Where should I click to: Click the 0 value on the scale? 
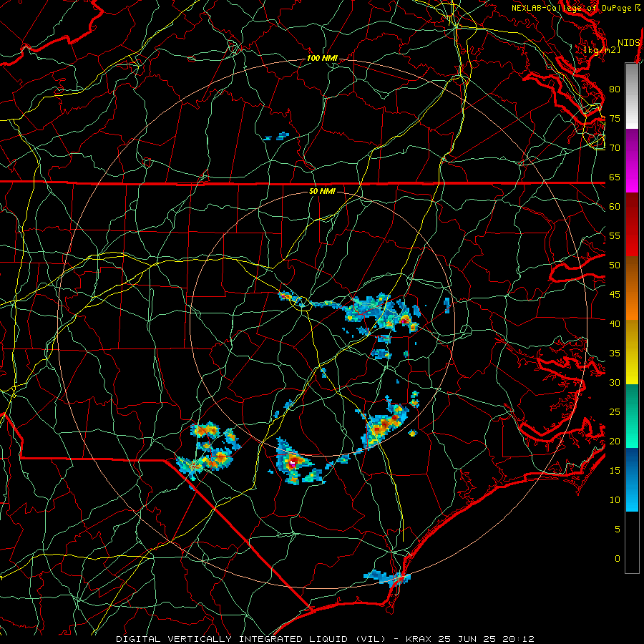click(x=618, y=559)
